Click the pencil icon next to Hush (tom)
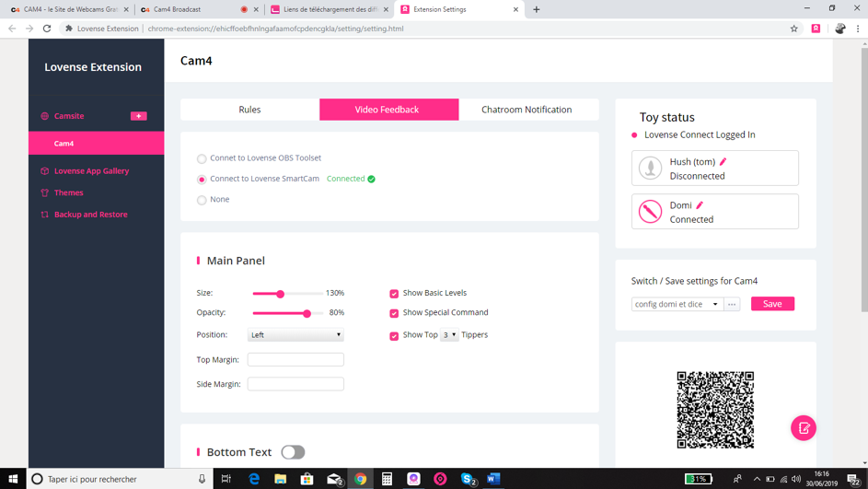Screen dimensions: 868x489 [723, 162]
